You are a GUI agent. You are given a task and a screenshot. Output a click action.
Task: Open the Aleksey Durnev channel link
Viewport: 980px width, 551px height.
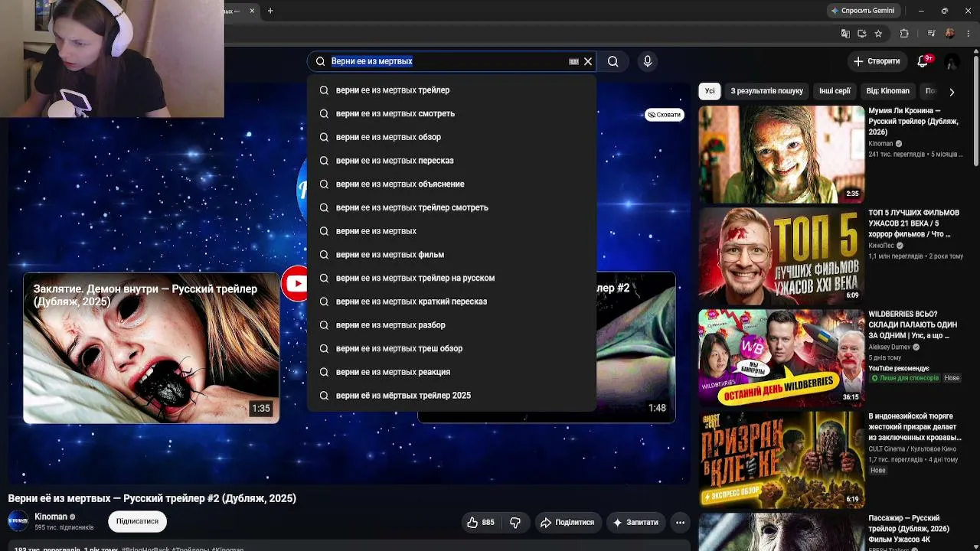point(890,347)
